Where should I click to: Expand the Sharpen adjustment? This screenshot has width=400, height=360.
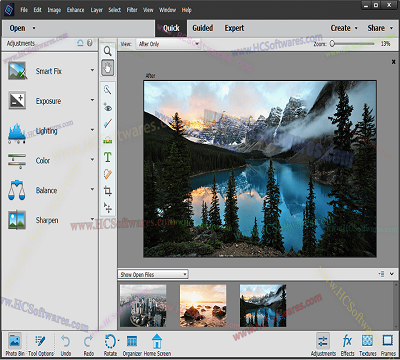[92, 219]
